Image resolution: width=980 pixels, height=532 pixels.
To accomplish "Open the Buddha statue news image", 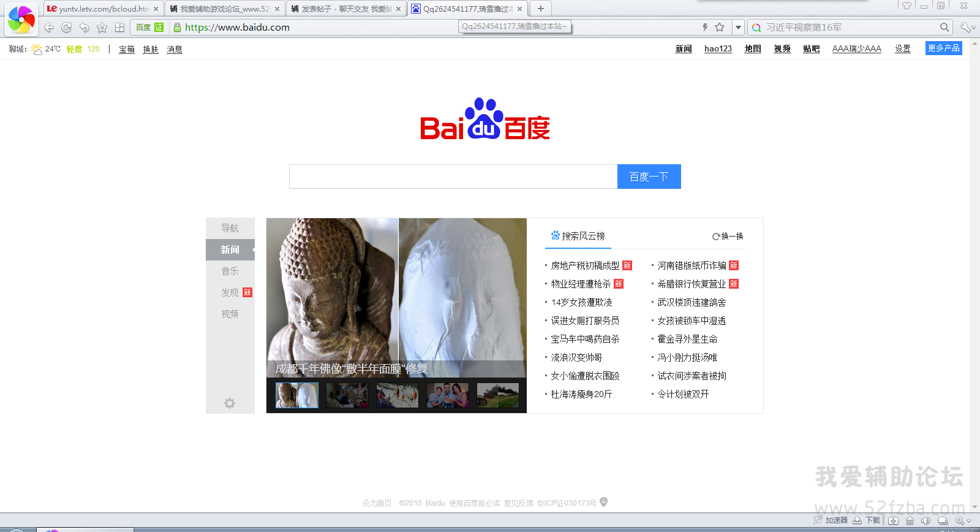I will click(396, 298).
